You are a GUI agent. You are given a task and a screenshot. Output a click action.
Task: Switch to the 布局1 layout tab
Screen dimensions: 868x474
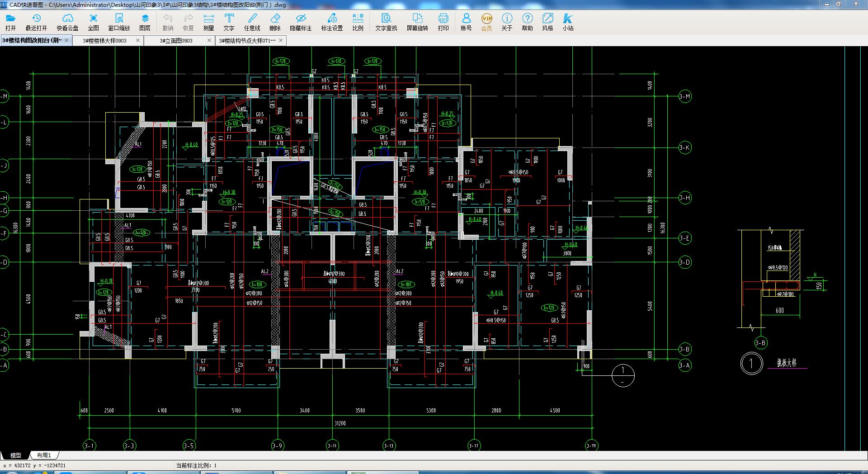44,455
